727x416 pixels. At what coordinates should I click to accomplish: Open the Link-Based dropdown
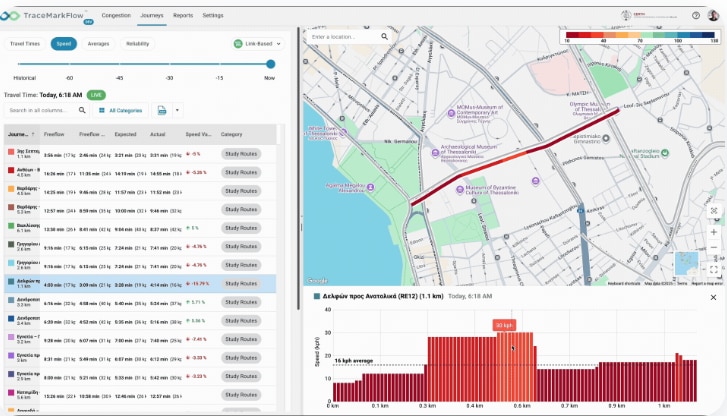click(255, 44)
